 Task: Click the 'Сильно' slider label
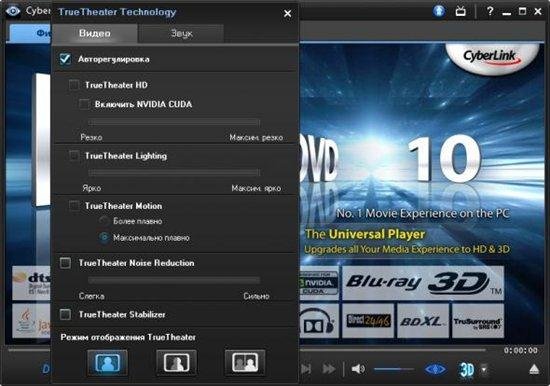pos(256,296)
